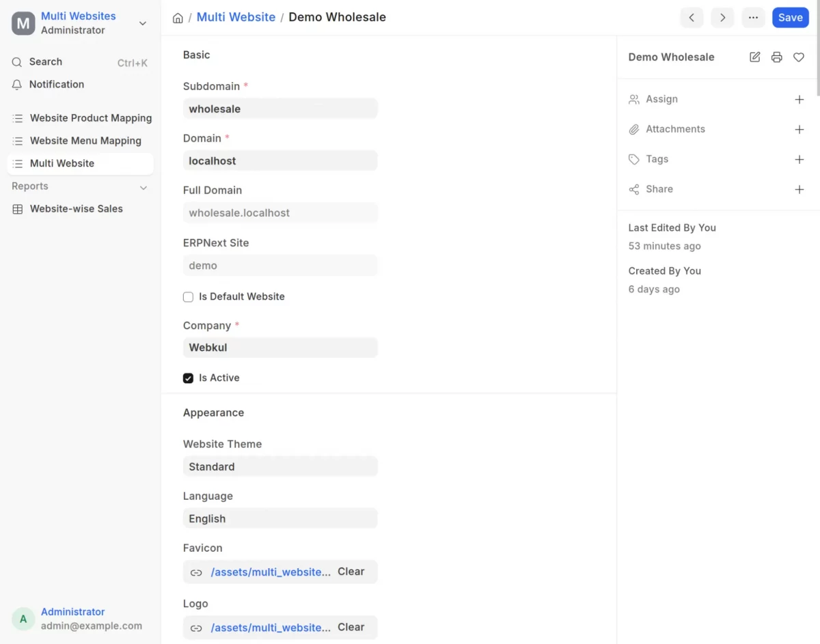Click the Tags label icon
The height and width of the screenshot is (644, 820).
click(x=634, y=160)
